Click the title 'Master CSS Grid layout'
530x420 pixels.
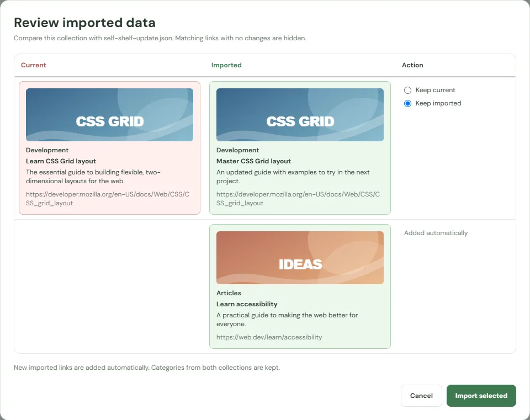253,161
